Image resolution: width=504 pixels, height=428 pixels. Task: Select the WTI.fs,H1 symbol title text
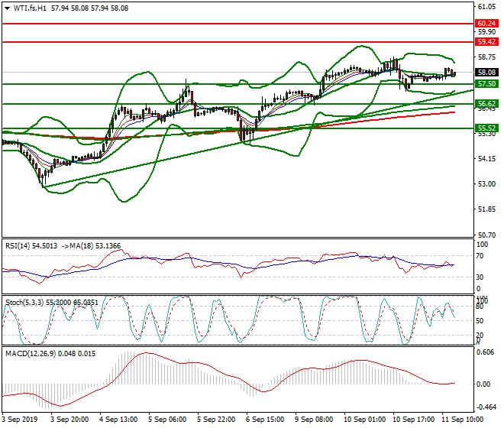pos(30,8)
